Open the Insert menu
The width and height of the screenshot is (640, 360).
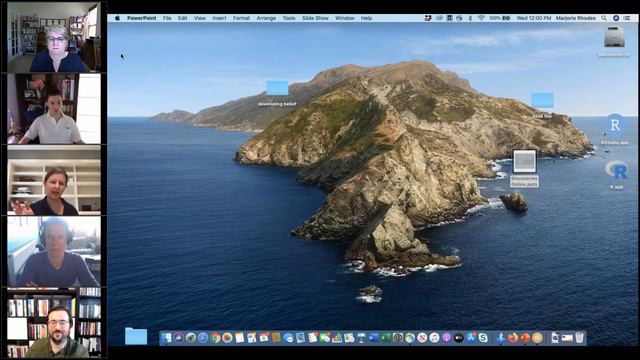(219, 18)
